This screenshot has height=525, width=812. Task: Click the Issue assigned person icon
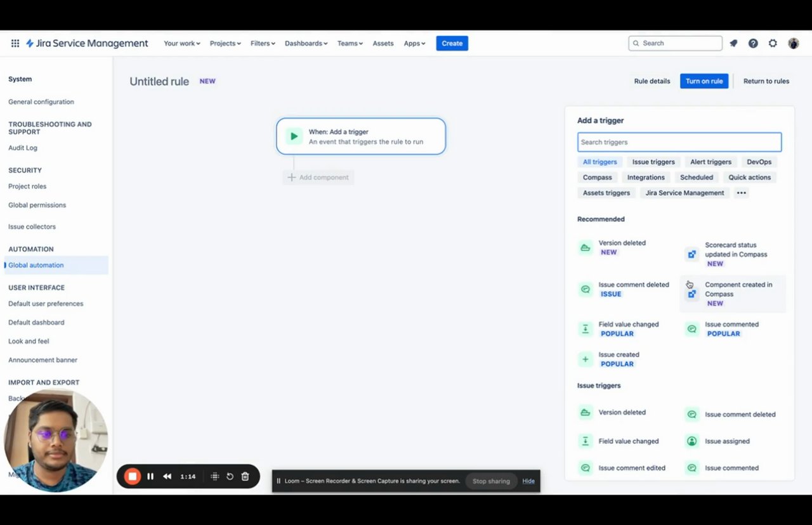pos(692,441)
